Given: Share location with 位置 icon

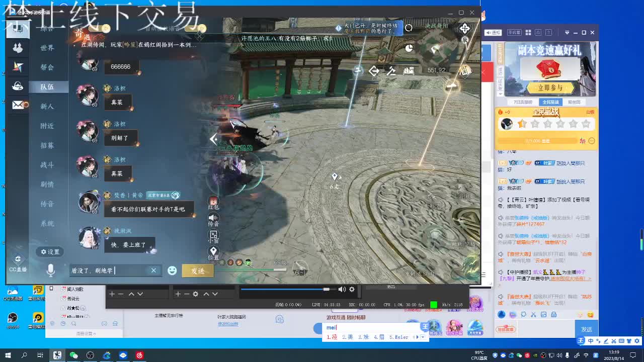Looking at the screenshot, I should click(x=213, y=253).
